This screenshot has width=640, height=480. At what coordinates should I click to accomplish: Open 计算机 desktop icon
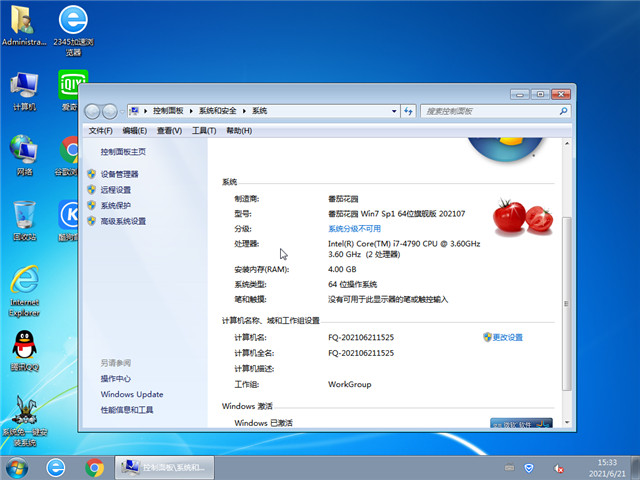(24, 91)
